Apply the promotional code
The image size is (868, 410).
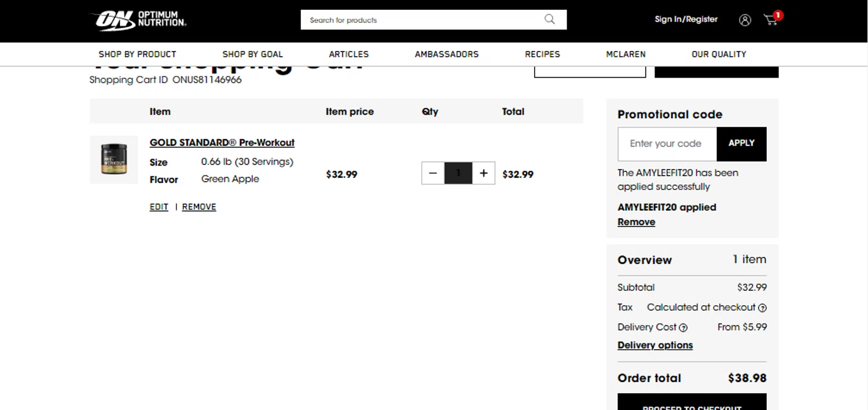click(741, 144)
